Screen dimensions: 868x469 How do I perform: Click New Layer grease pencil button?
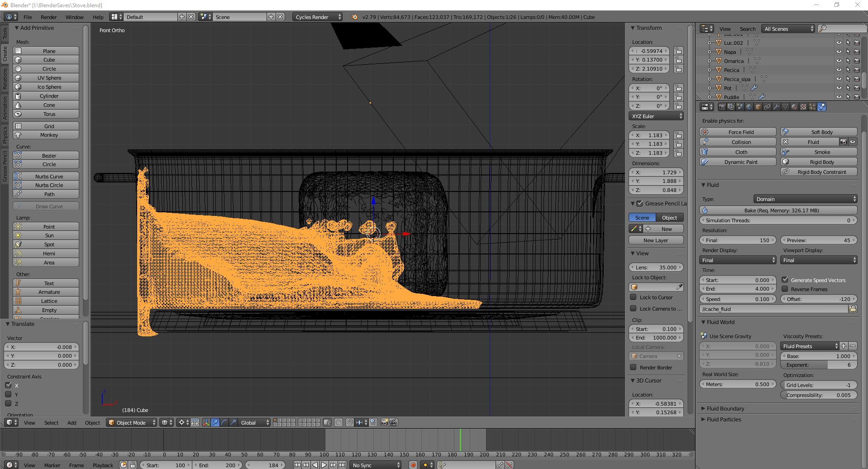click(656, 240)
